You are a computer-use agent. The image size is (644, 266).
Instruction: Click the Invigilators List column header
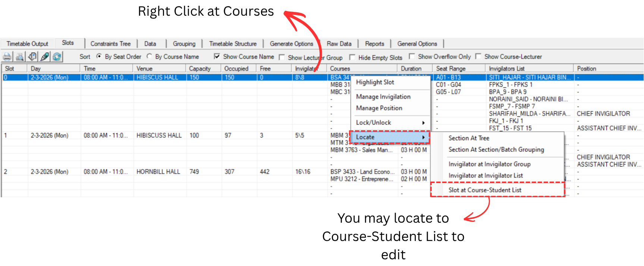pos(530,69)
